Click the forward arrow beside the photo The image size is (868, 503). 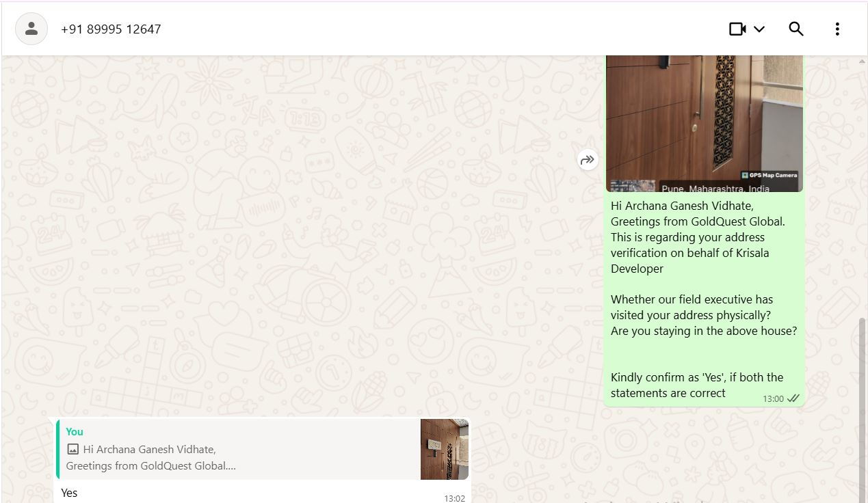[588, 160]
